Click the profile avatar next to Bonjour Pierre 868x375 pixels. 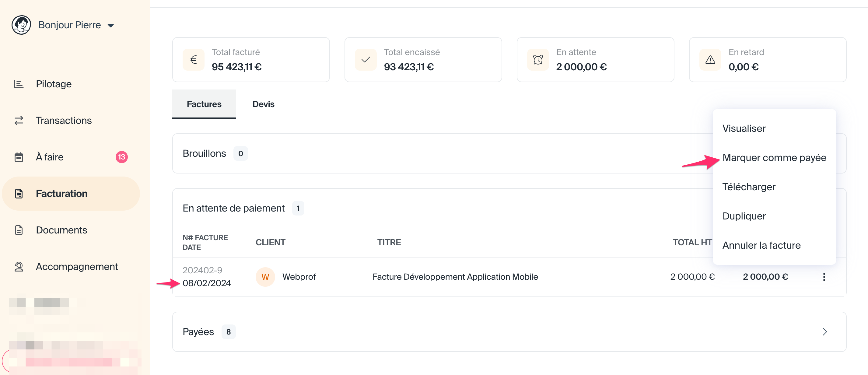(x=21, y=25)
